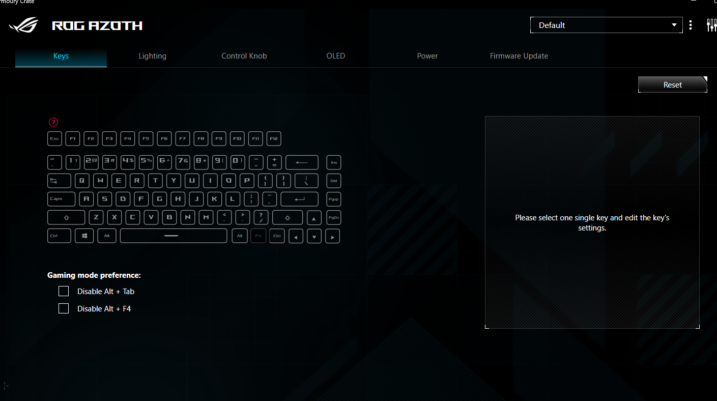717x401 pixels.
Task: Select the Windows key on the keyboard
Action: (x=84, y=236)
